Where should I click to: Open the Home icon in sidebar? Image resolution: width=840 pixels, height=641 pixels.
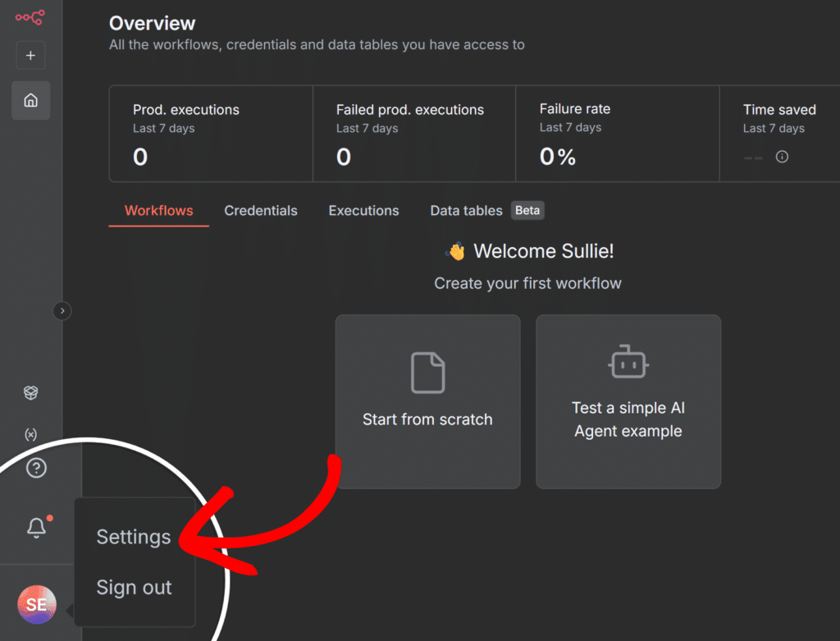pyautogui.click(x=30, y=100)
